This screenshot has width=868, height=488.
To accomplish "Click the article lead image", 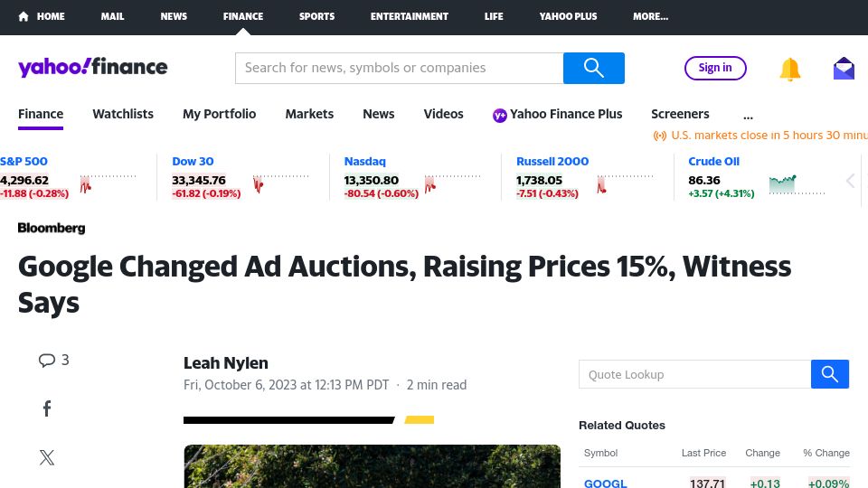I will click(372, 466).
